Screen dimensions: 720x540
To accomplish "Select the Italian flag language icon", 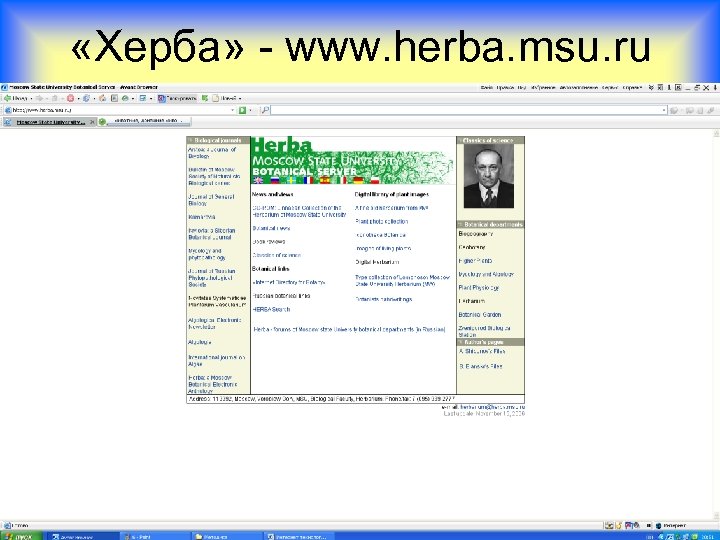I will (x=341, y=180).
